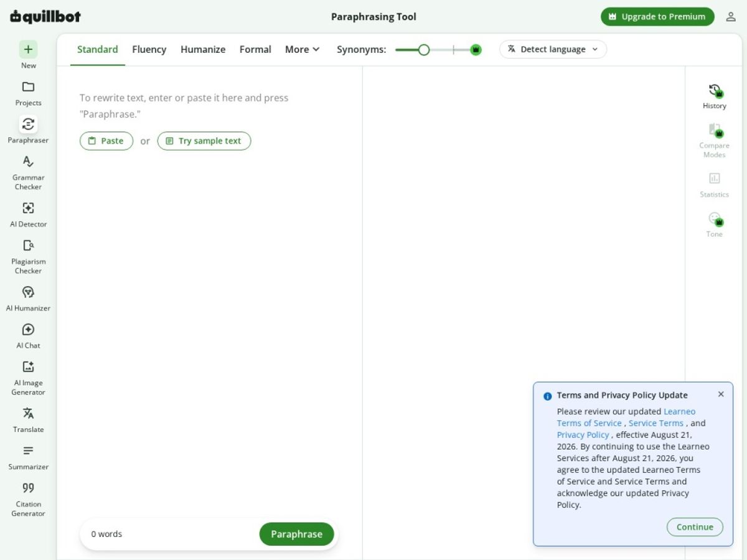Select the Humanize mode tab
The image size is (747, 560).
pyautogui.click(x=203, y=49)
